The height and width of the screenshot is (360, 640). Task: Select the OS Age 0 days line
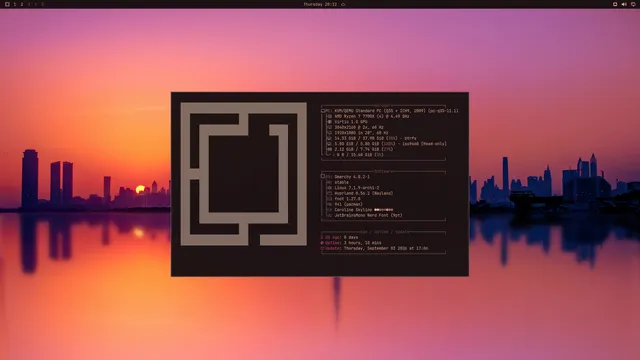(x=340, y=237)
